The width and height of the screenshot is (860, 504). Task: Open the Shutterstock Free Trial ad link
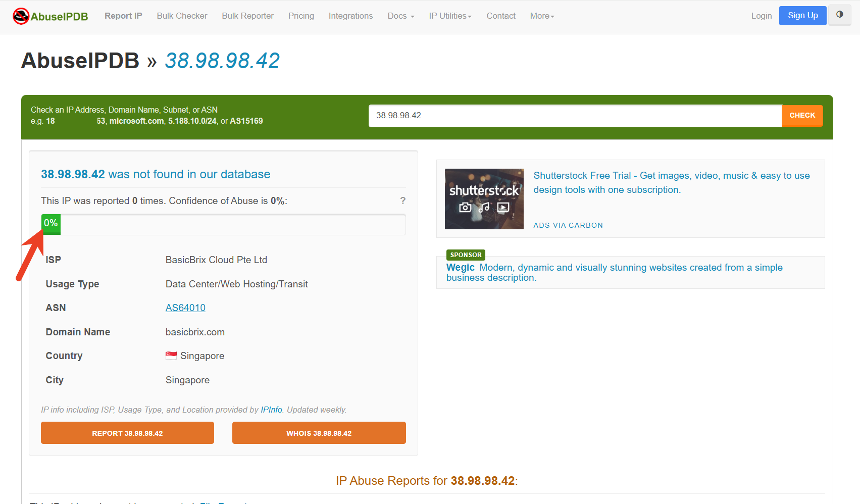[x=672, y=182]
